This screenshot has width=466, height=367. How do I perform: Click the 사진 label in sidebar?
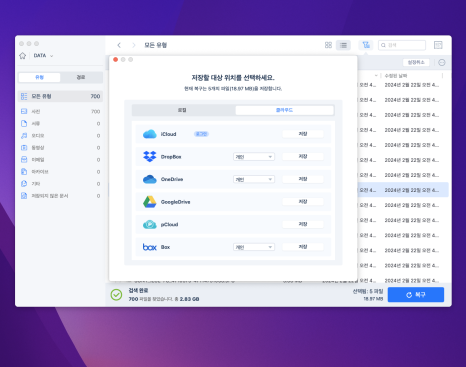coord(36,111)
